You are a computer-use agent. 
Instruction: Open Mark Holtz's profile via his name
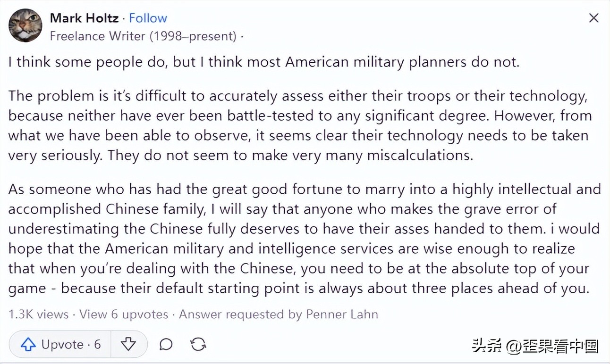84,18
